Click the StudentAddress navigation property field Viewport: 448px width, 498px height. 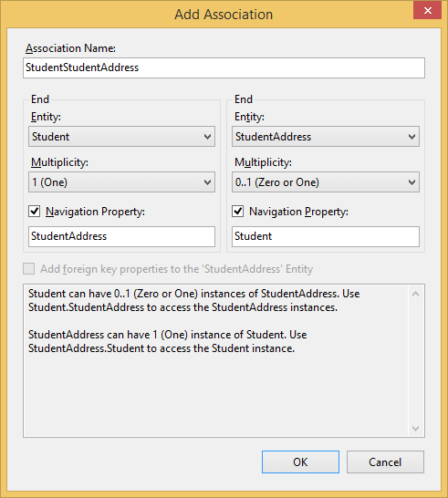click(x=121, y=236)
